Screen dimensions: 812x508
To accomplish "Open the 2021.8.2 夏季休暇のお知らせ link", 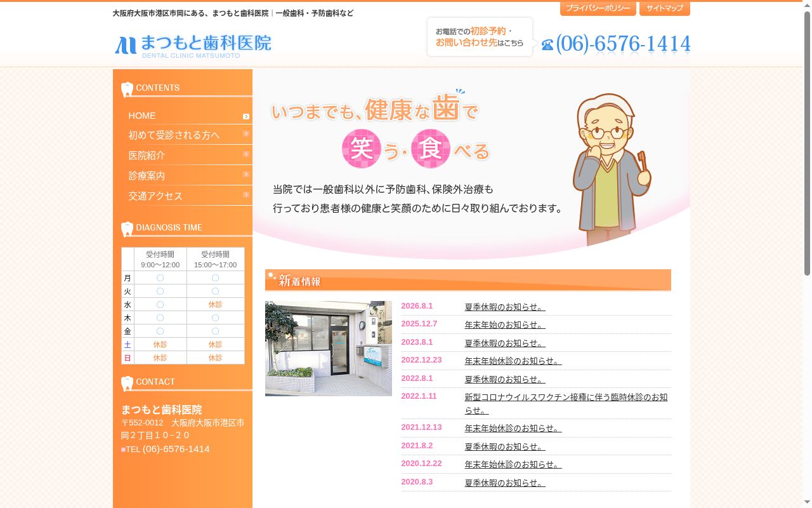I will 505,447.
